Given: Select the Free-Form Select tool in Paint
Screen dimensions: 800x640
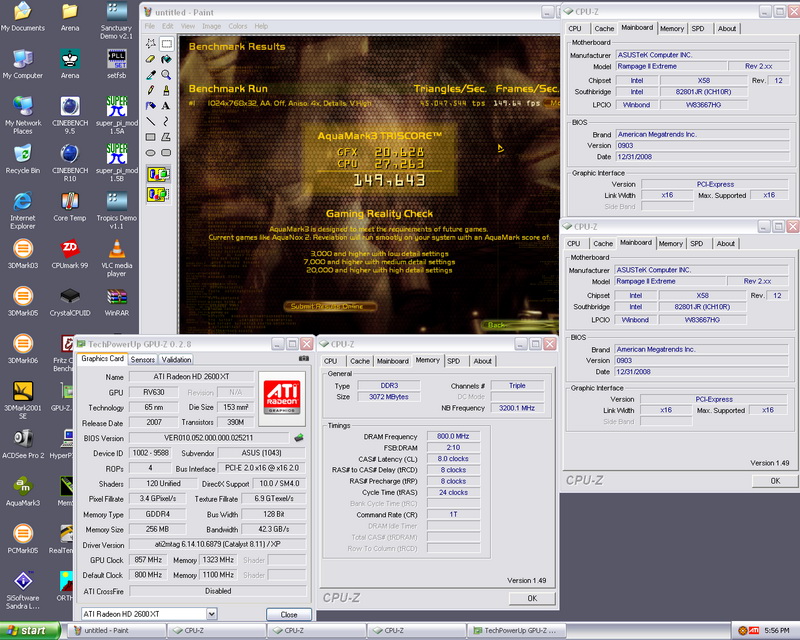Looking at the screenshot, I should point(151,44).
